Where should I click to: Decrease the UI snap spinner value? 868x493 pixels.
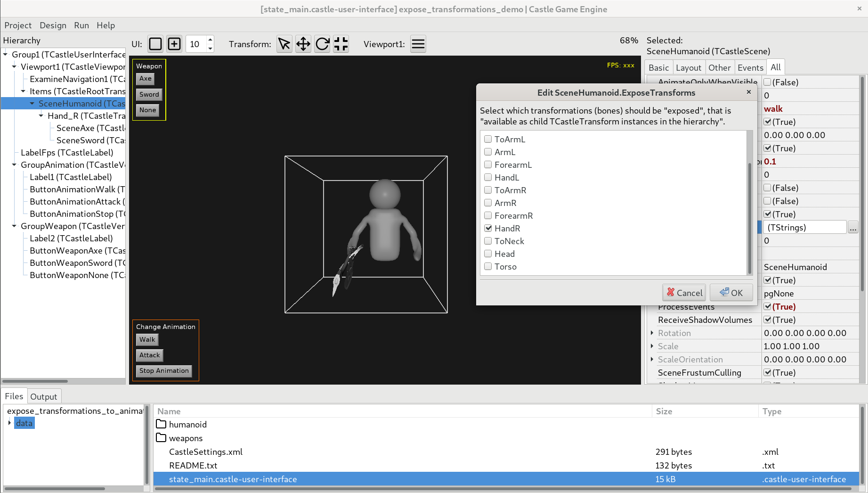211,48
